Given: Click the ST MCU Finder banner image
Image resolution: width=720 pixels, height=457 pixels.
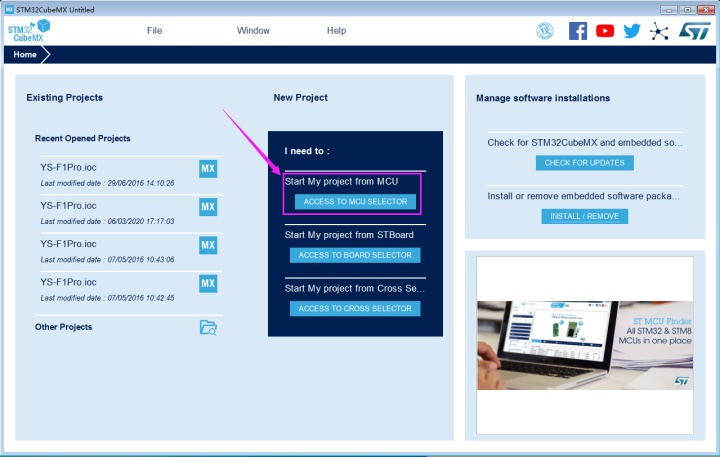Looking at the screenshot, I should 585,345.
